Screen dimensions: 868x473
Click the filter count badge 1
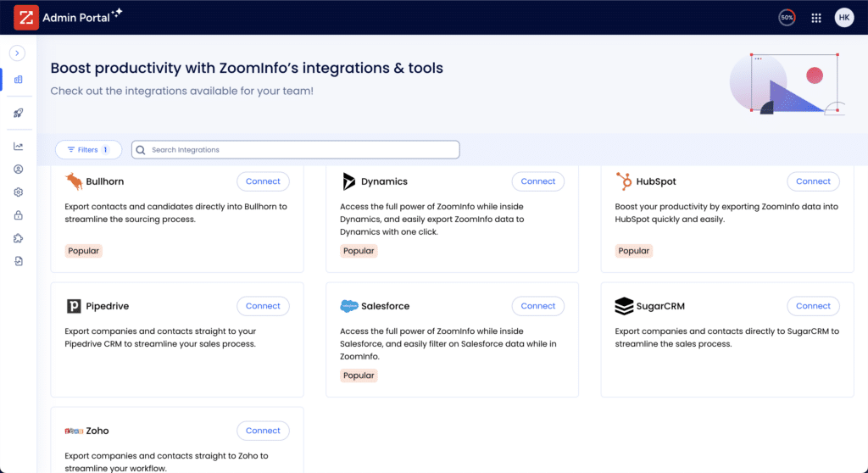[105, 149]
